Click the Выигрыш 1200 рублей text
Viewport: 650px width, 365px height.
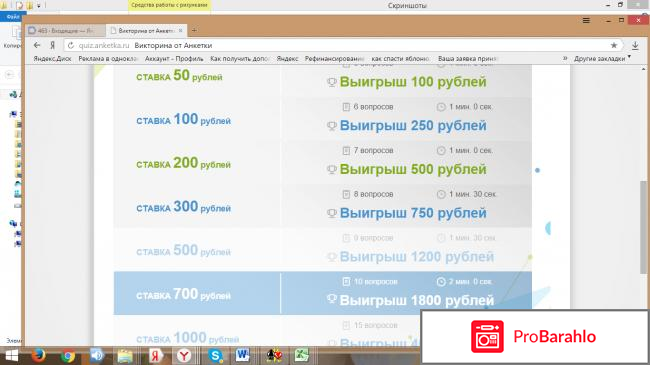(417, 257)
